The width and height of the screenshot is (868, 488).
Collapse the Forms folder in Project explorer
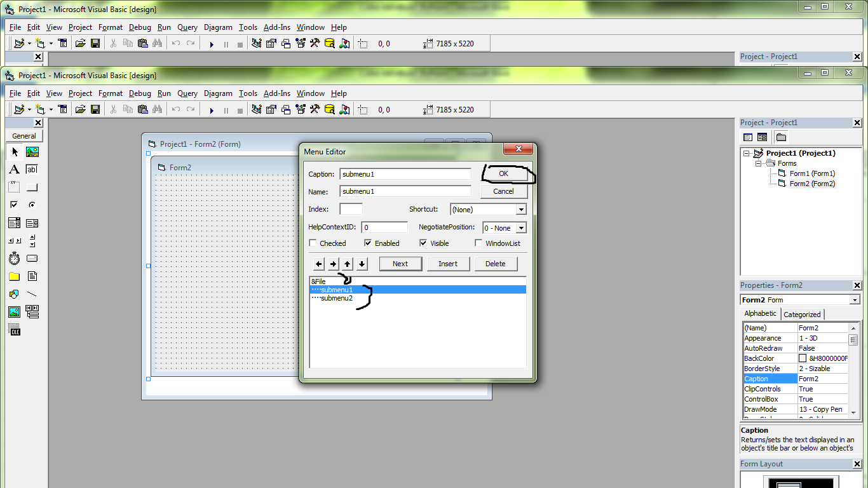point(758,163)
